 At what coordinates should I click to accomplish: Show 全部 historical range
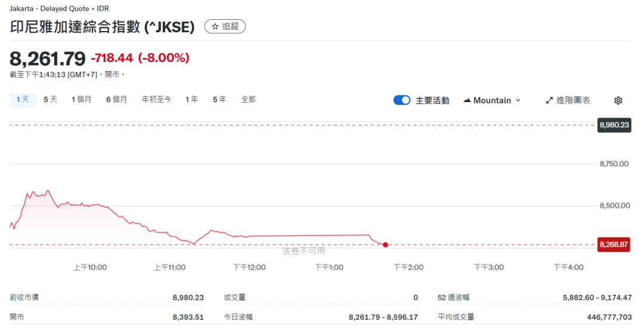click(x=249, y=100)
